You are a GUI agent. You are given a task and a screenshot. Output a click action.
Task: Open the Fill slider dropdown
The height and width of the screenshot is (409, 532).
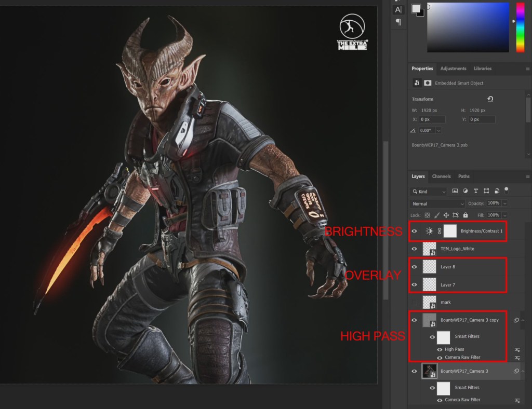[505, 215]
